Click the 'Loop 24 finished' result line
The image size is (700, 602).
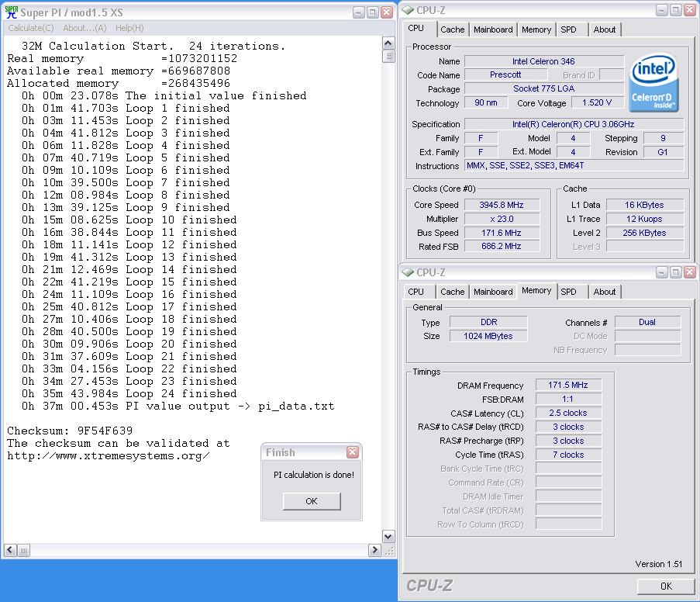(129, 394)
